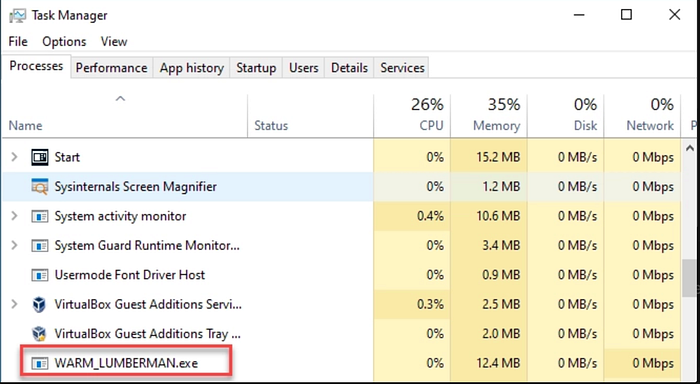
Task: Switch to the Services tab
Action: click(x=402, y=68)
